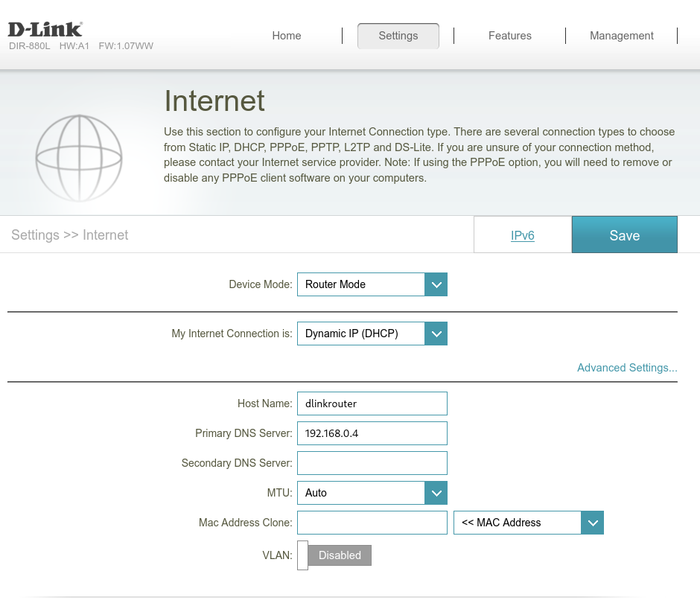This screenshot has width=700, height=606.
Task: Open the Device Mode dropdown arrow
Action: [436, 284]
